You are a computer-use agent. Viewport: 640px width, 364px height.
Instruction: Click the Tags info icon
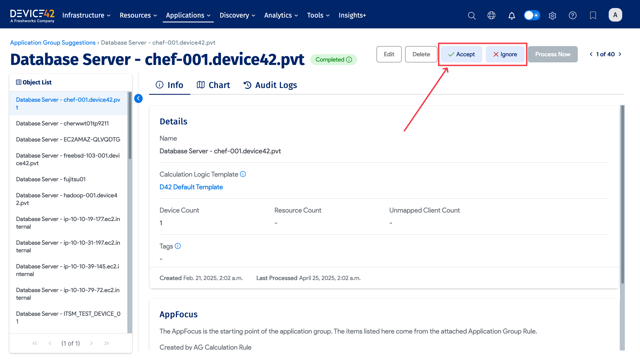[x=178, y=246]
